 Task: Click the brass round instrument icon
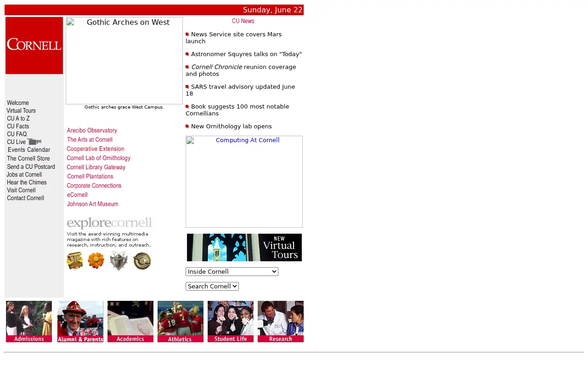[142, 261]
